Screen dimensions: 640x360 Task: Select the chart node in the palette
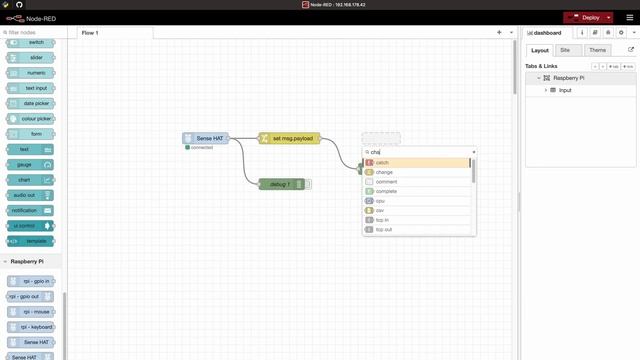(x=31, y=180)
